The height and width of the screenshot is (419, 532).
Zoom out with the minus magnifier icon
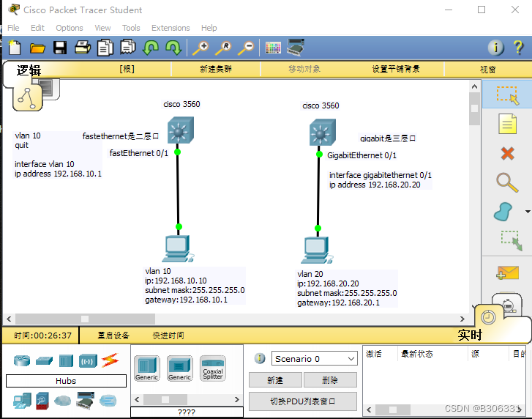coord(246,48)
